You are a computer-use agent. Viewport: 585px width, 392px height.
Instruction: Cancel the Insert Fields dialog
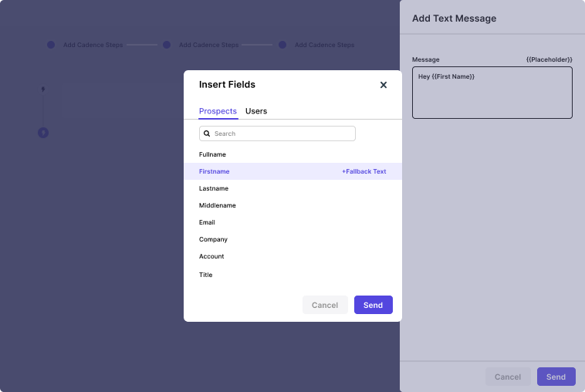coord(325,305)
